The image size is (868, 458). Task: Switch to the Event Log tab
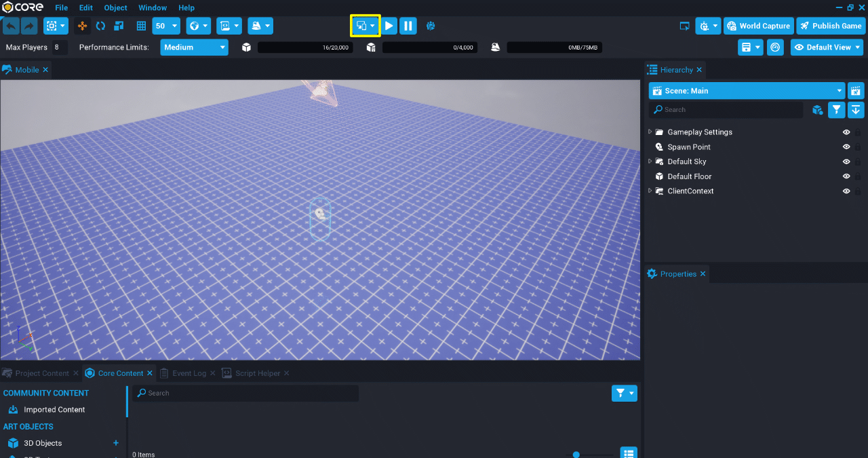(191, 373)
